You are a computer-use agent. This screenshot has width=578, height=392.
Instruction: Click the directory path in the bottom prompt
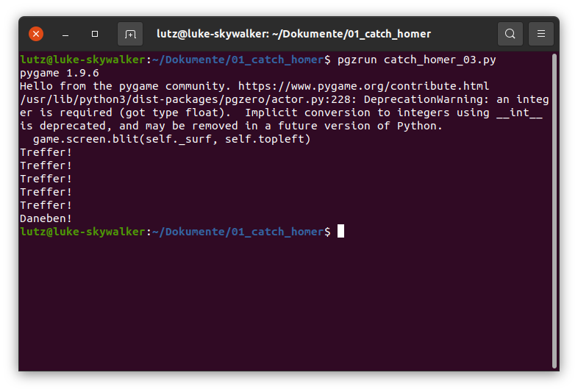238,232
